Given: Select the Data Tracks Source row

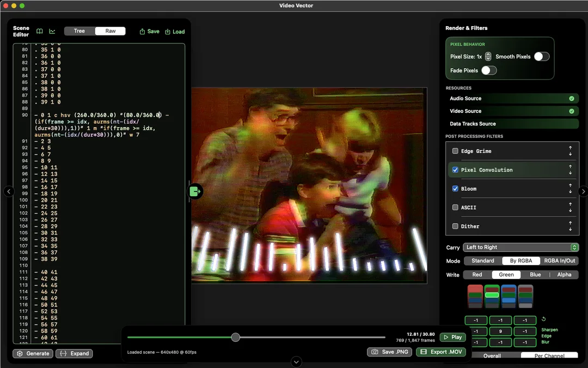Looking at the screenshot, I should (512, 124).
